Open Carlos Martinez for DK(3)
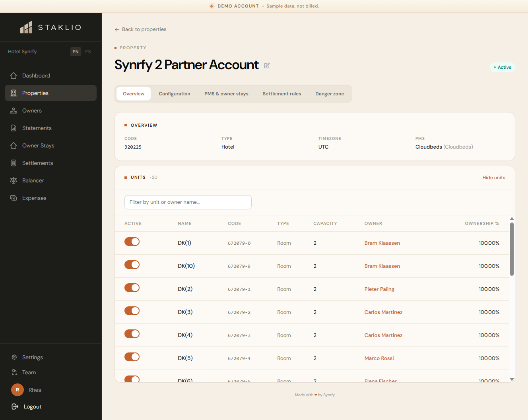The width and height of the screenshot is (528, 420). (383, 312)
